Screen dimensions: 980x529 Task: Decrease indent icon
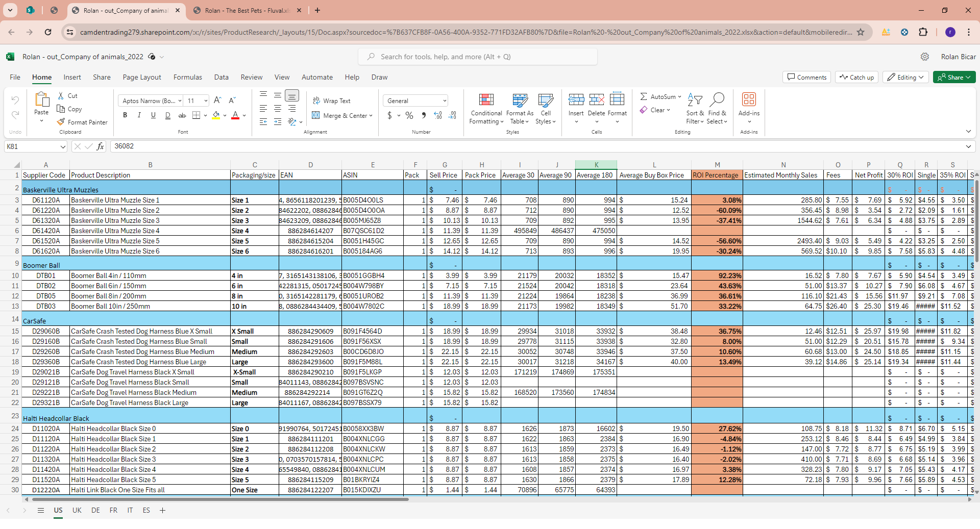263,122
